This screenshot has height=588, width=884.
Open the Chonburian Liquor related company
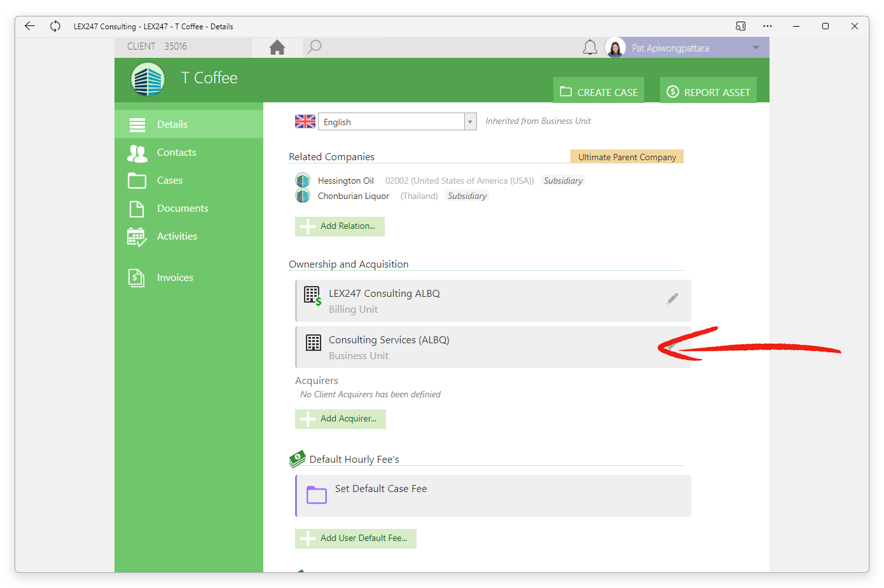[x=354, y=196]
